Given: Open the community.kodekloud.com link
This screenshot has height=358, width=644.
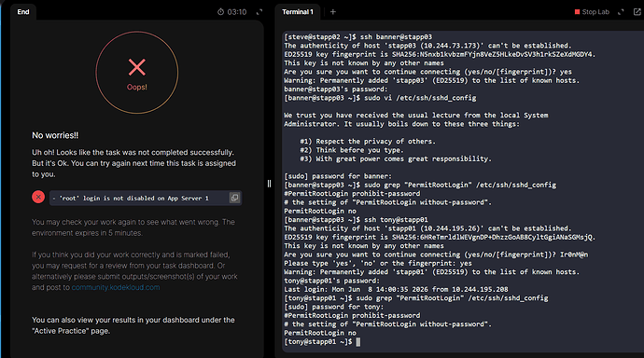Looking at the screenshot, I should click(116, 287).
